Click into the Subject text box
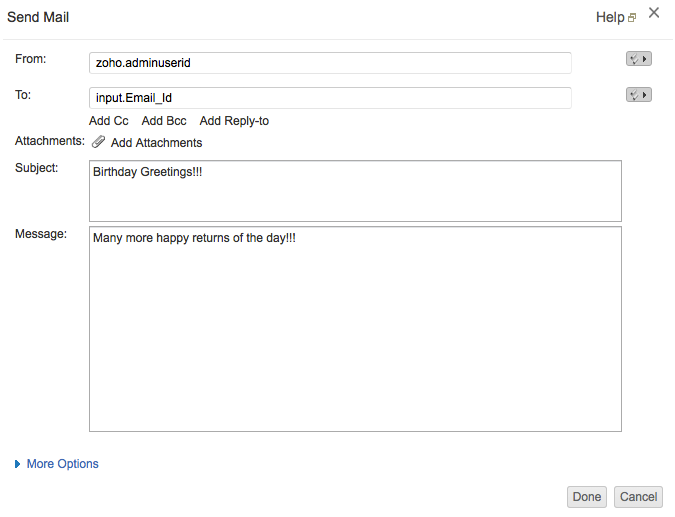The width and height of the screenshot is (675, 517). (355, 191)
